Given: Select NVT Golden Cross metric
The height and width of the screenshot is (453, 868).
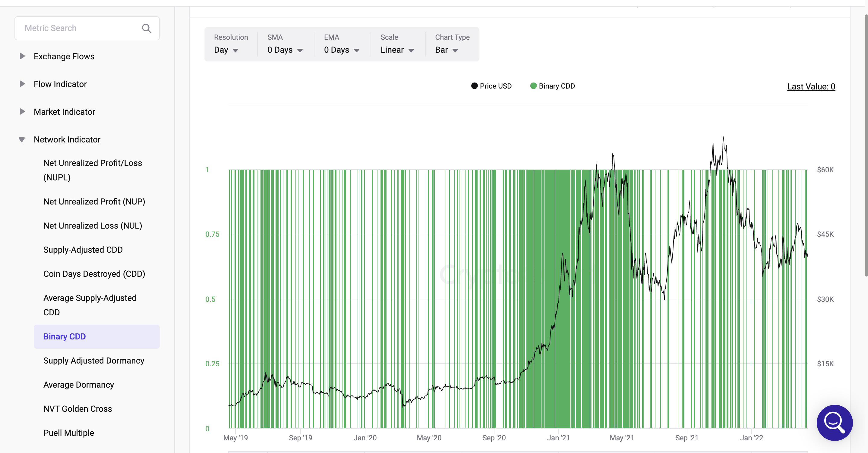Looking at the screenshot, I should 77,409.
